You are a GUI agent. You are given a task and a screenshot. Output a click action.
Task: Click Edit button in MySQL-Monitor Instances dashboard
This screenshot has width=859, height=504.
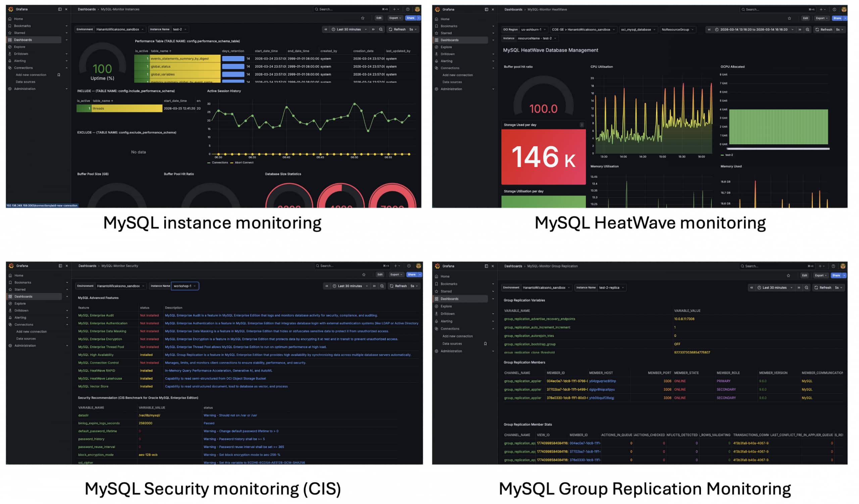[x=379, y=18]
